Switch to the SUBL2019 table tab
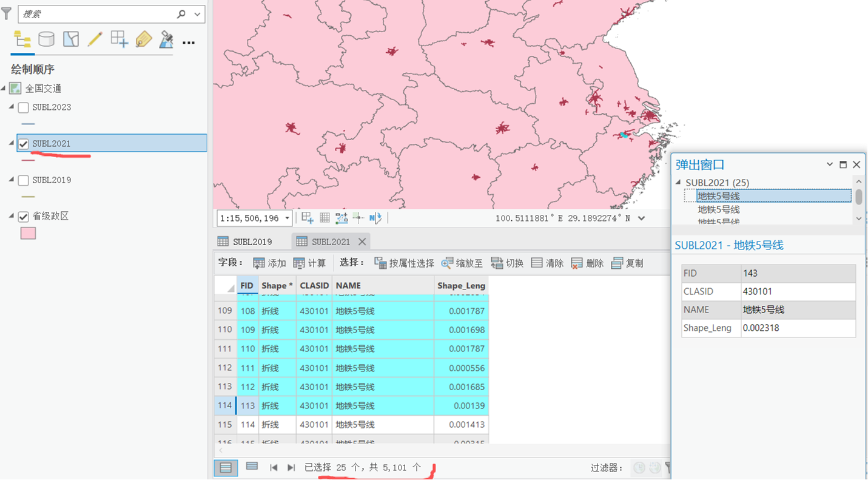The height and width of the screenshot is (480, 868). (245, 242)
